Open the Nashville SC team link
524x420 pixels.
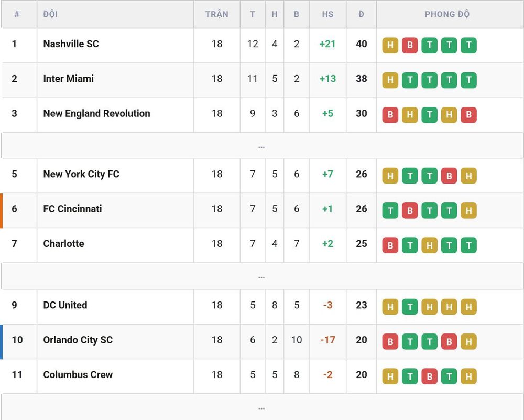(x=71, y=44)
